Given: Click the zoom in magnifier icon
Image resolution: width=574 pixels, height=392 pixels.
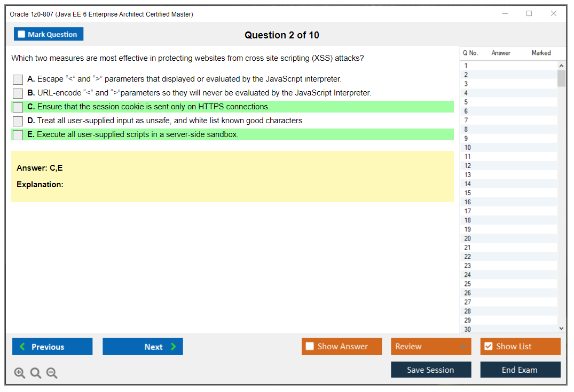Looking at the screenshot, I should tap(20, 373).
